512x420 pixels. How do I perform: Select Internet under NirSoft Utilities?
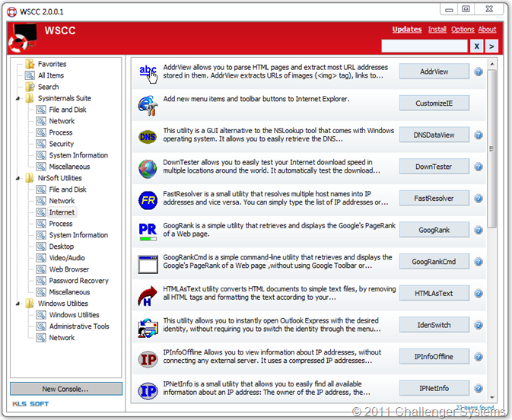[x=62, y=212]
